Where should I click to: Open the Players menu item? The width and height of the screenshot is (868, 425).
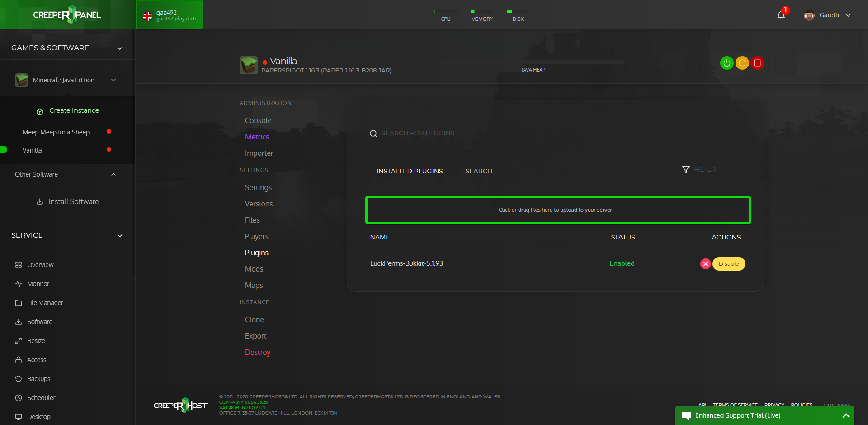[x=256, y=236]
